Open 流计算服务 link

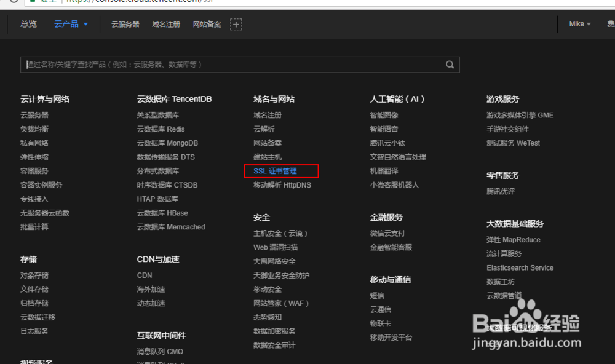click(504, 254)
